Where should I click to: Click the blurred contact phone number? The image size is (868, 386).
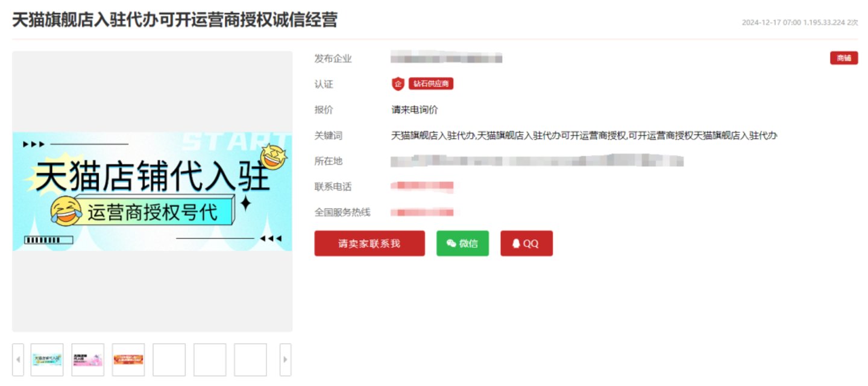point(422,186)
